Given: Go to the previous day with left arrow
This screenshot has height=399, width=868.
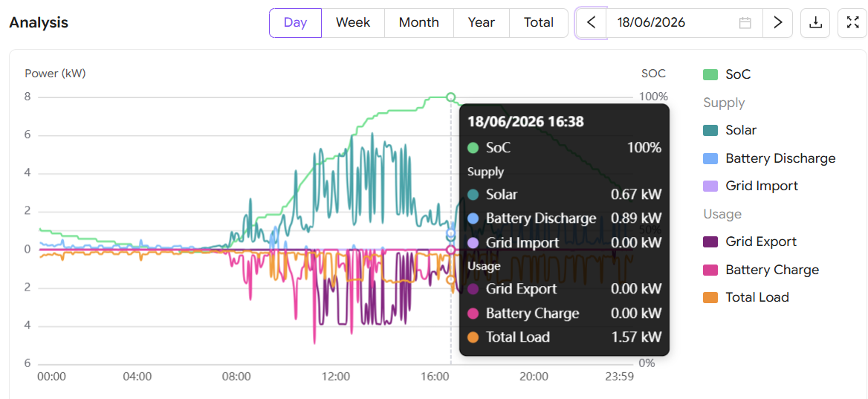Looking at the screenshot, I should [592, 23].
